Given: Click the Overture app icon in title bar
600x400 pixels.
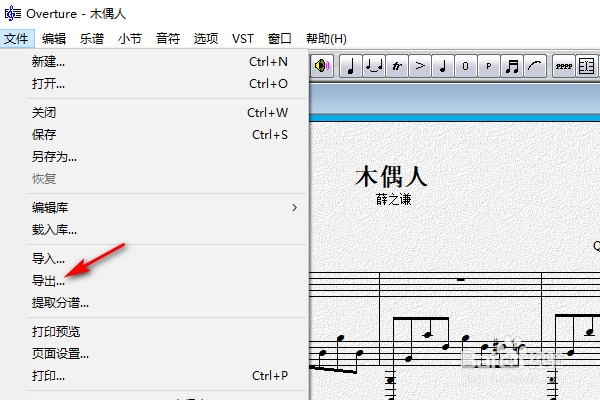Looking at the screenshot, I should [x=13, y=13].
